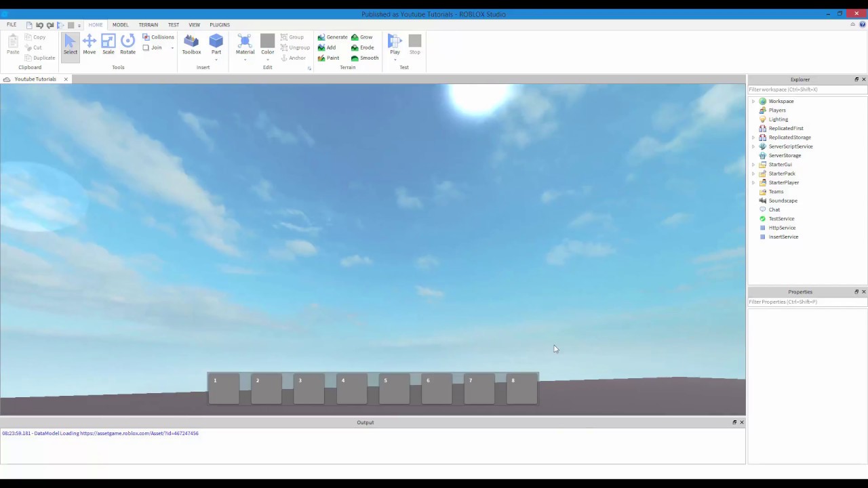This screenshot has width=868, height=488.
Task: Click the quick access stop square
Action: (x=71, y=25)
